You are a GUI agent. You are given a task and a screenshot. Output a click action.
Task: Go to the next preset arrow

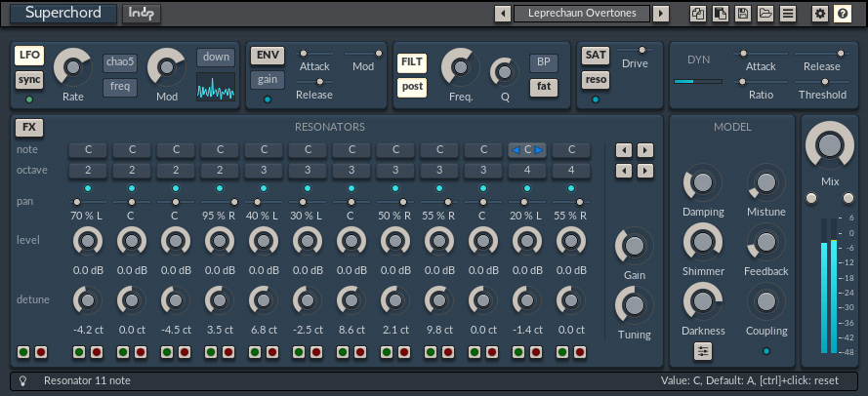[661, 14]
